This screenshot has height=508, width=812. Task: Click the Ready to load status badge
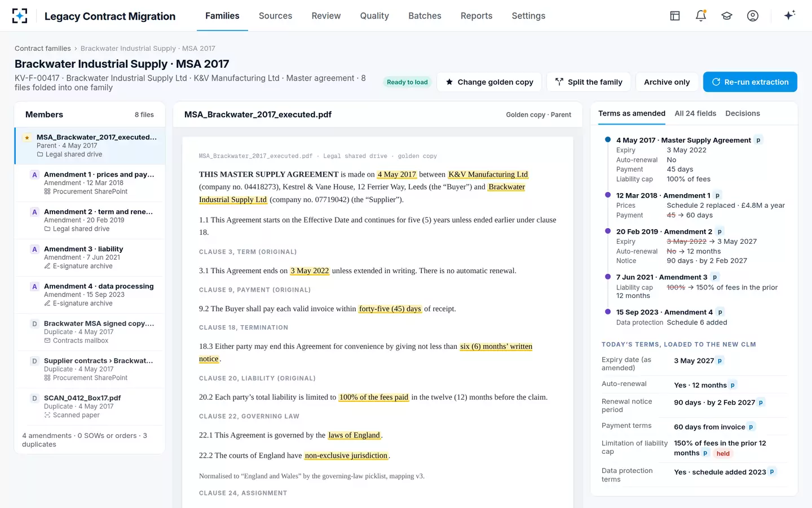407,82
